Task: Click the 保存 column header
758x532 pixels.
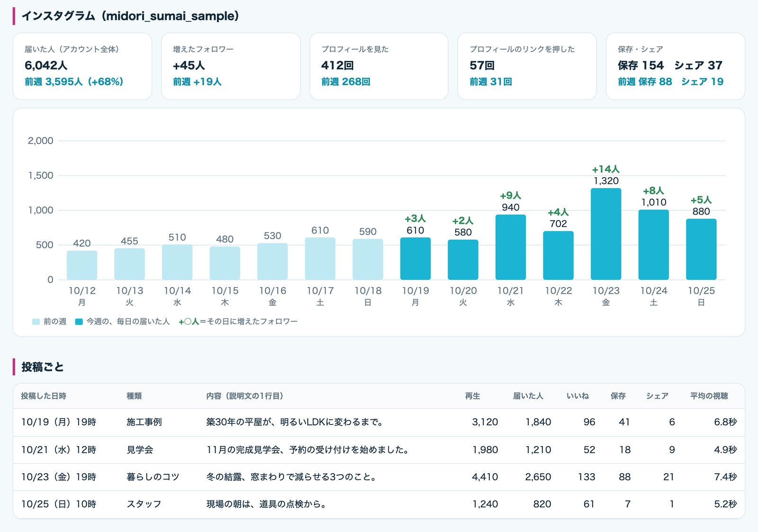Action: 618,396
